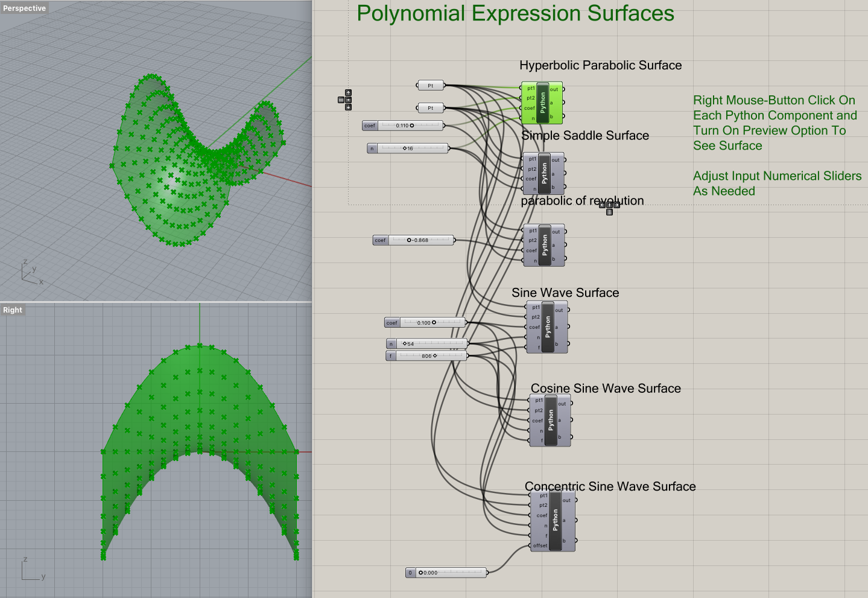868x598 pixels.
Task: Select the green Hyperbolic Parabolic Python component
Action: pos(542,103)
